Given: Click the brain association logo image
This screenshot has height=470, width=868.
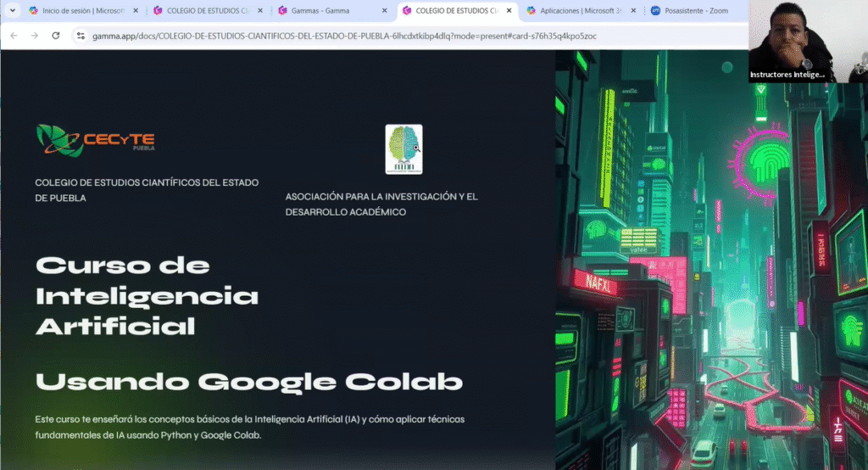Looking at the screenshot, I should pyautogui.click(x=404, y=149).
